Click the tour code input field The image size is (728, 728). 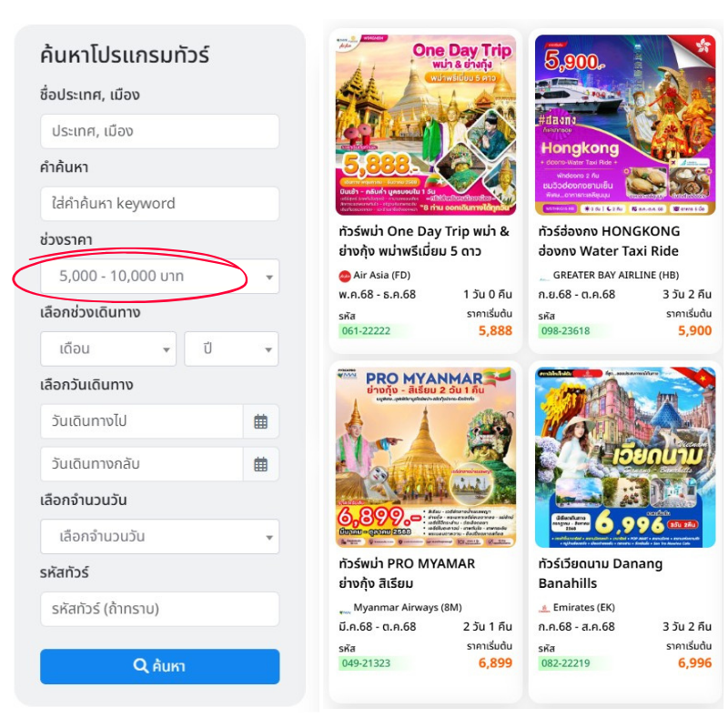pos(159,609)
